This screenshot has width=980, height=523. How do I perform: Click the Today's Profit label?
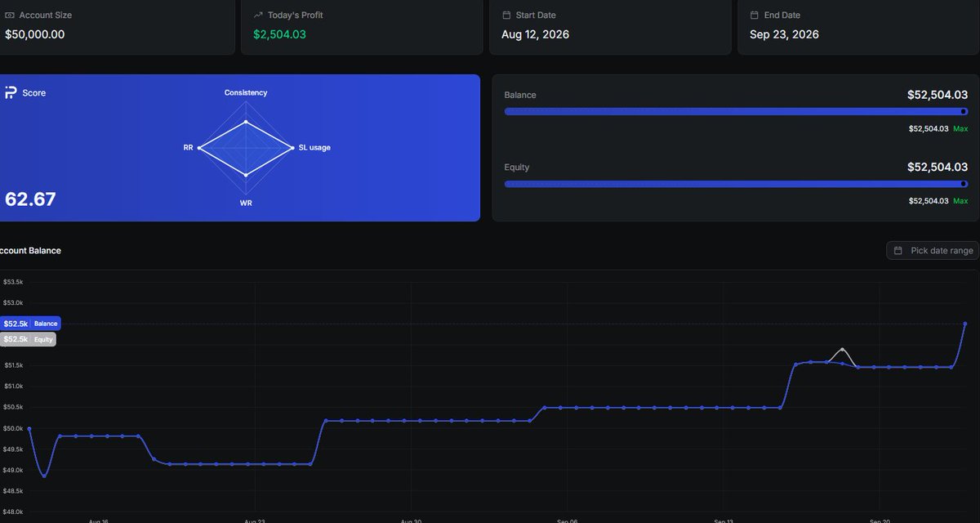(x=295, y=16)
